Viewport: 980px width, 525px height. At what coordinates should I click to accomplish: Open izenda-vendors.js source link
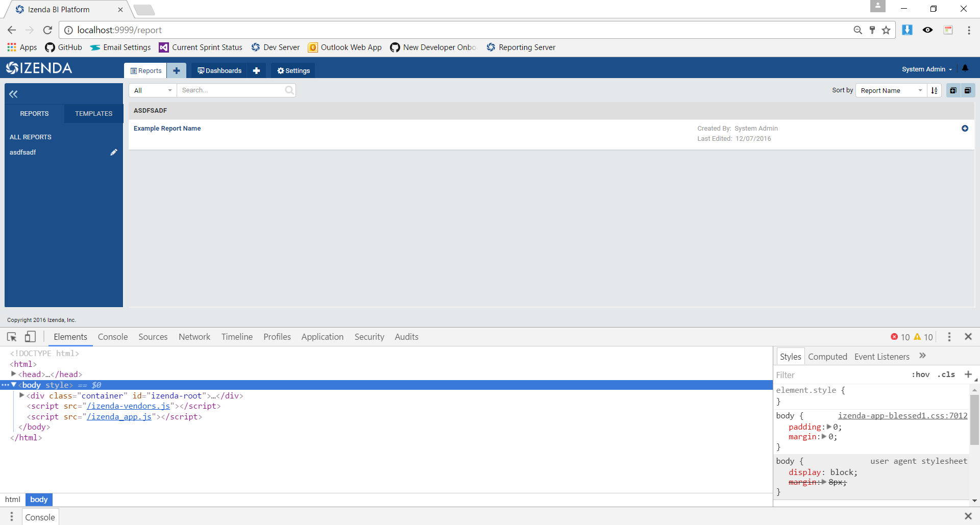coord(128,406)
